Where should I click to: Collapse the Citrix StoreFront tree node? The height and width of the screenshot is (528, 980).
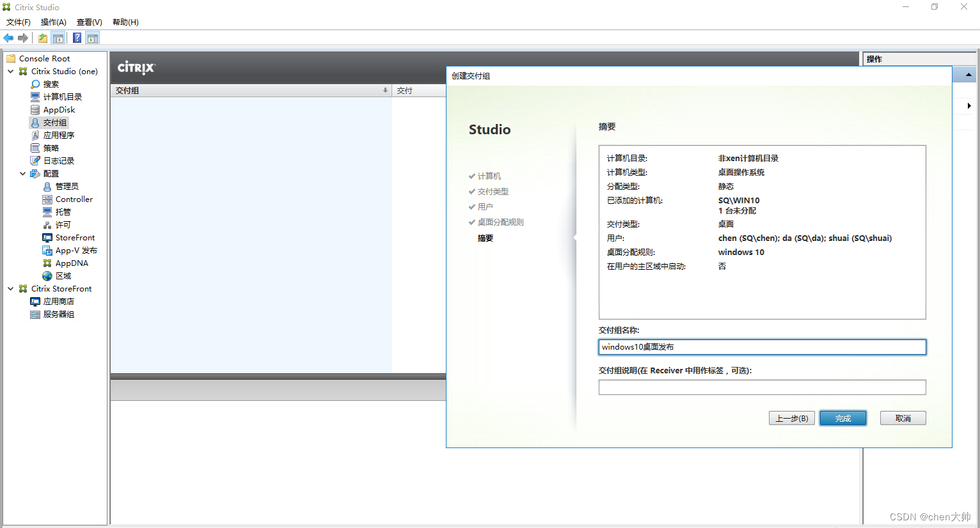click(x=11, y=289)
